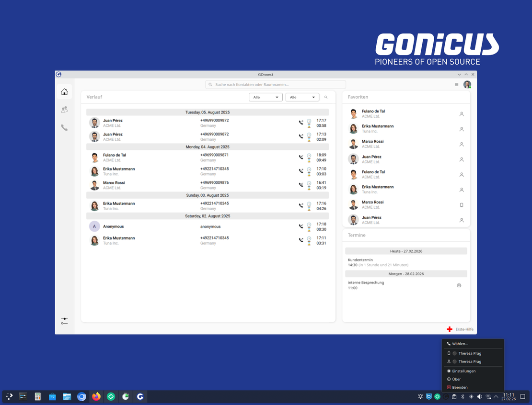The width and height of the screenshot is (532, 405).
Task: Click the Anonymous contact avatar
Action: 94,226
